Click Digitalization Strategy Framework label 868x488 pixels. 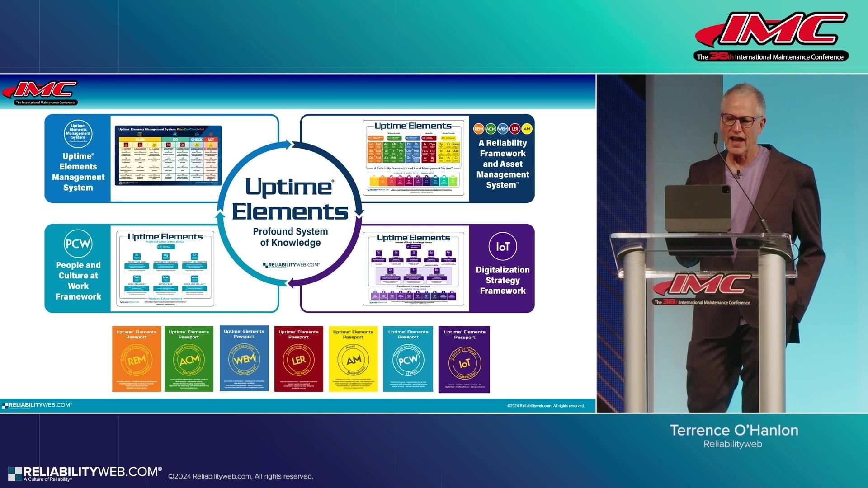[x=502, y=280]
